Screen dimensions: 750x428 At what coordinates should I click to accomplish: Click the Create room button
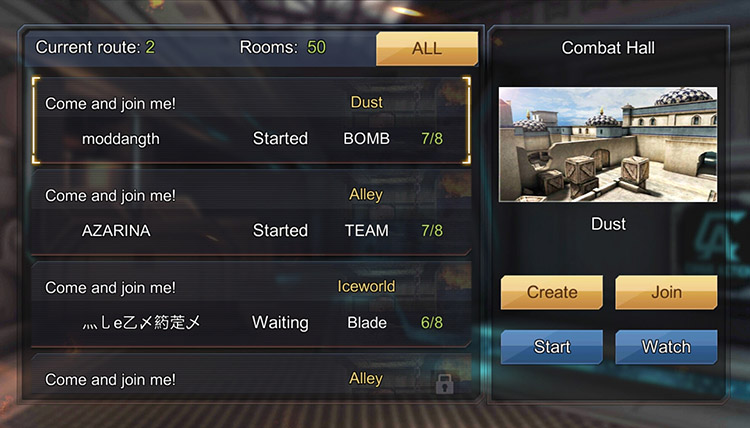(551, 292)
